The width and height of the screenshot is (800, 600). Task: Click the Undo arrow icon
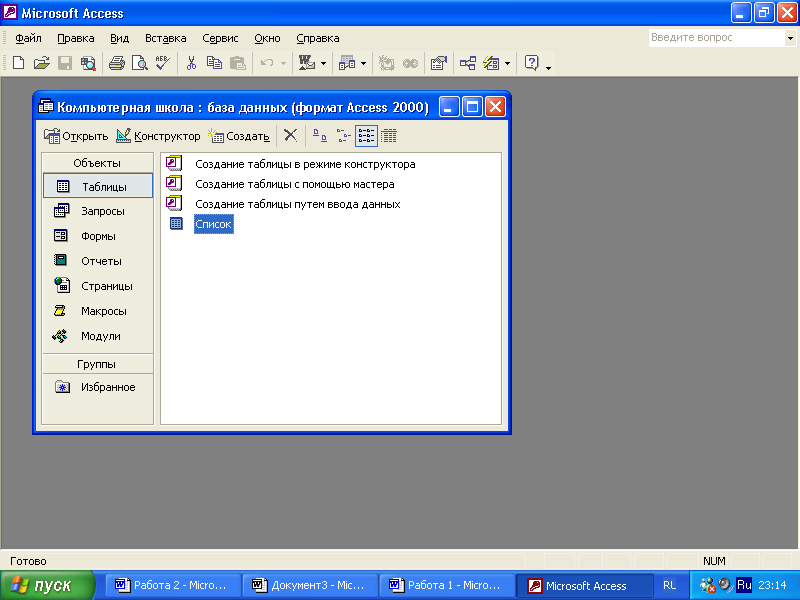[267, 63]
